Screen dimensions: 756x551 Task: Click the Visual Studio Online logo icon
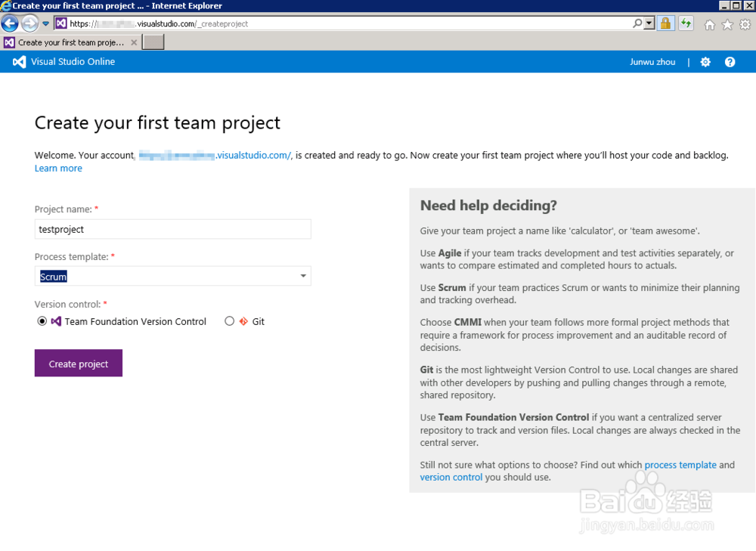18,61
